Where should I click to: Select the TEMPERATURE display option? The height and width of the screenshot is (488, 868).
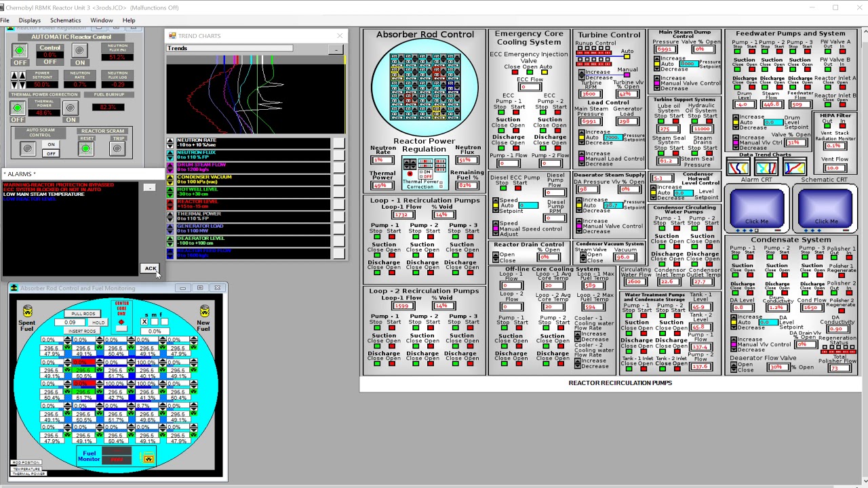pyautogui.click(x=26, y=468)
